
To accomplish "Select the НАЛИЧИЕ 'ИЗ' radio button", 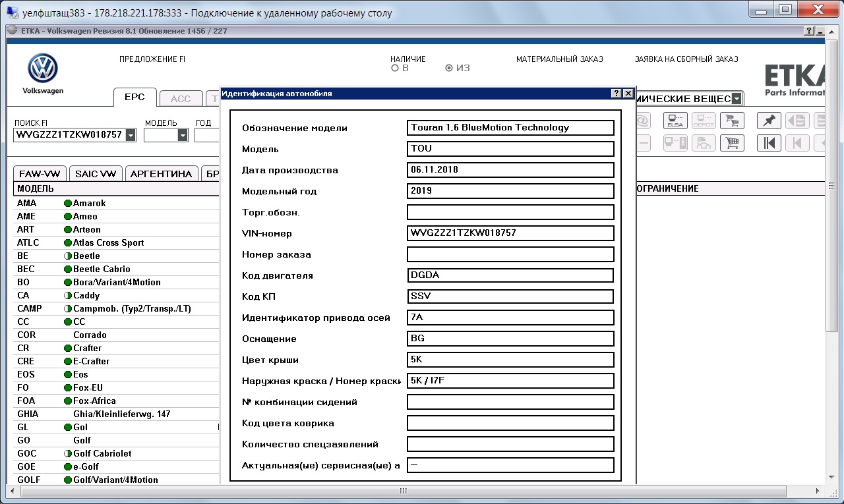I will tap(449, 68).
